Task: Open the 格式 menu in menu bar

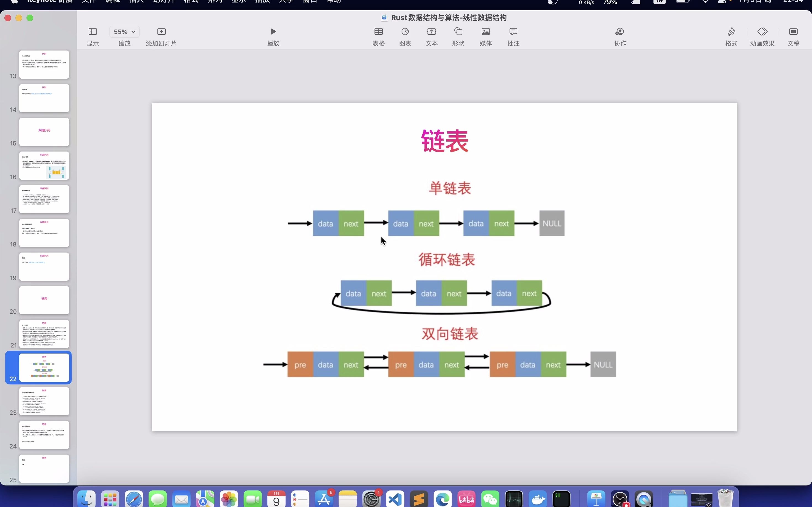Action: click(x=191, y=1)
